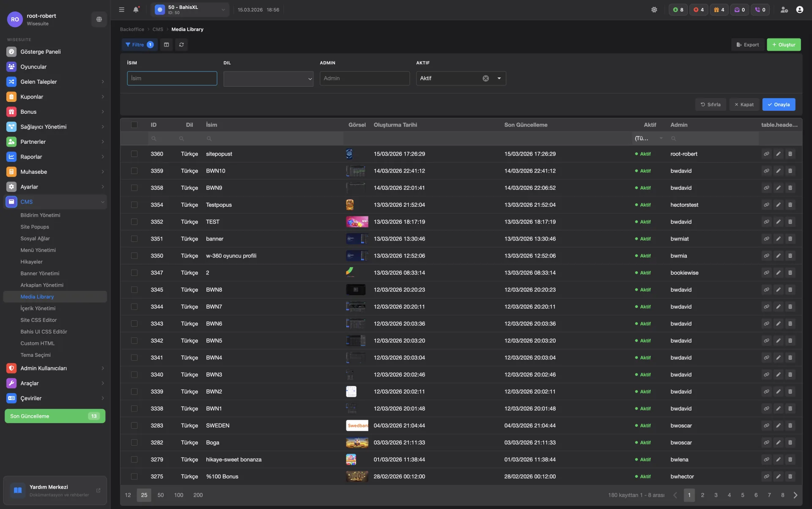Open the Dil language dropdown filter
This screenshot has width=812, height=509.
268,79
